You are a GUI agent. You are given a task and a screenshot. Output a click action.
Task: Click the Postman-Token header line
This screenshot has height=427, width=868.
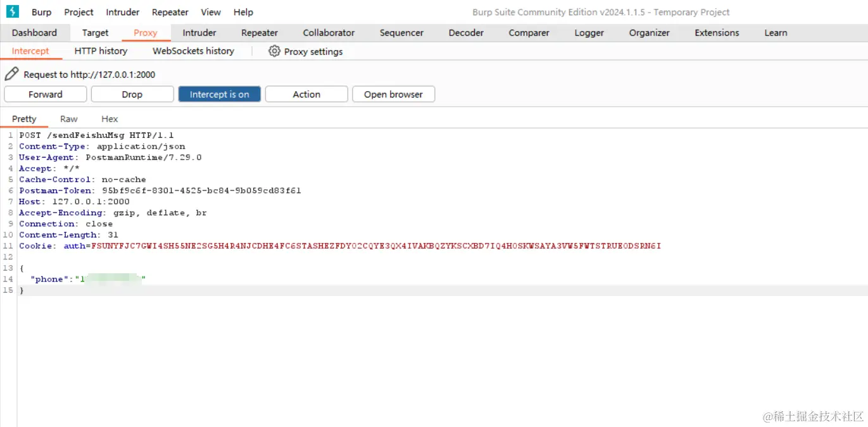pos(160,190)
